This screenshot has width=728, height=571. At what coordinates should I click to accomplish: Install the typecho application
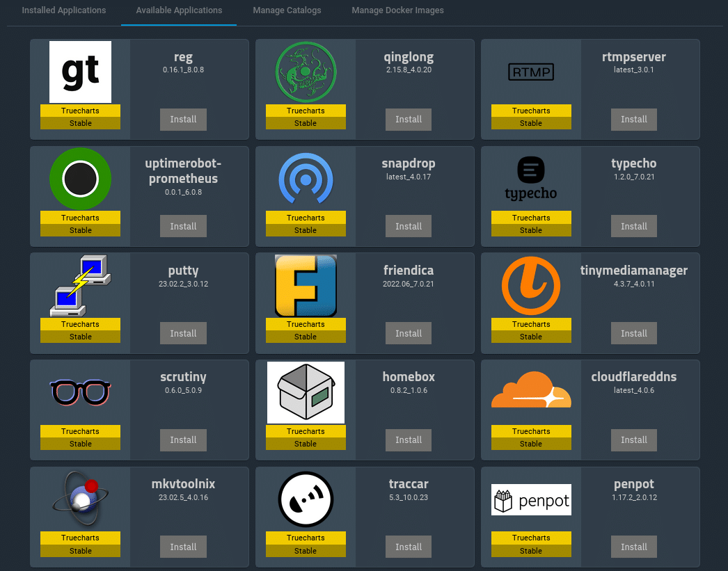(634, 226)
